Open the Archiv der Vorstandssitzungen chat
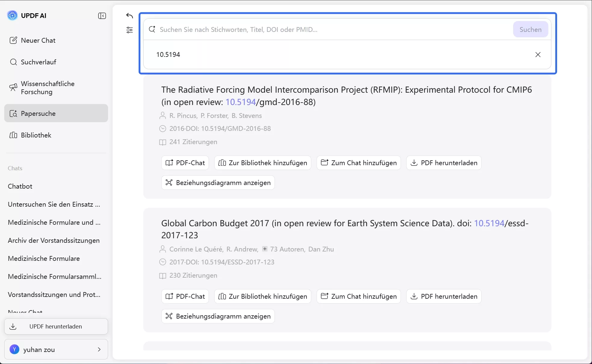 click(x=54, y=240)
